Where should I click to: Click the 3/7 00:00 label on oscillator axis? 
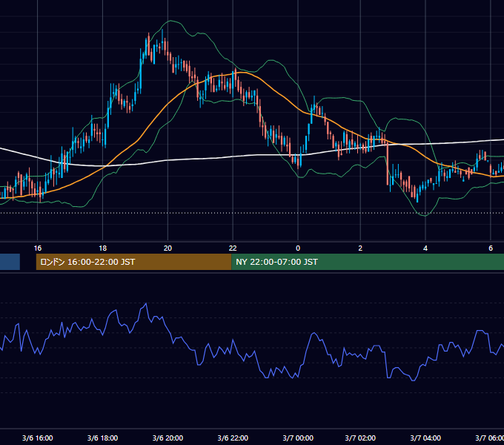point(298,438)
